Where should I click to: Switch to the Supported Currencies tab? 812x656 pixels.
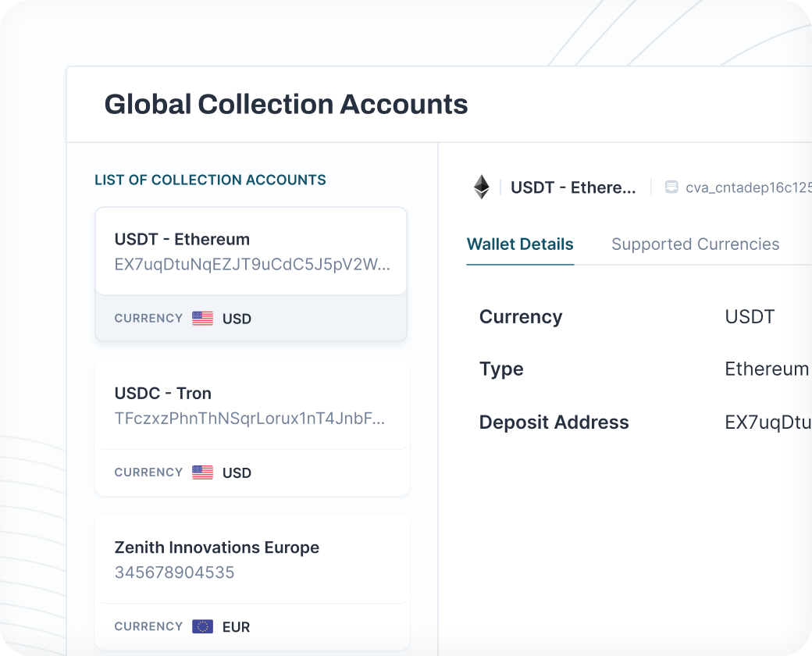coord(695,244)
